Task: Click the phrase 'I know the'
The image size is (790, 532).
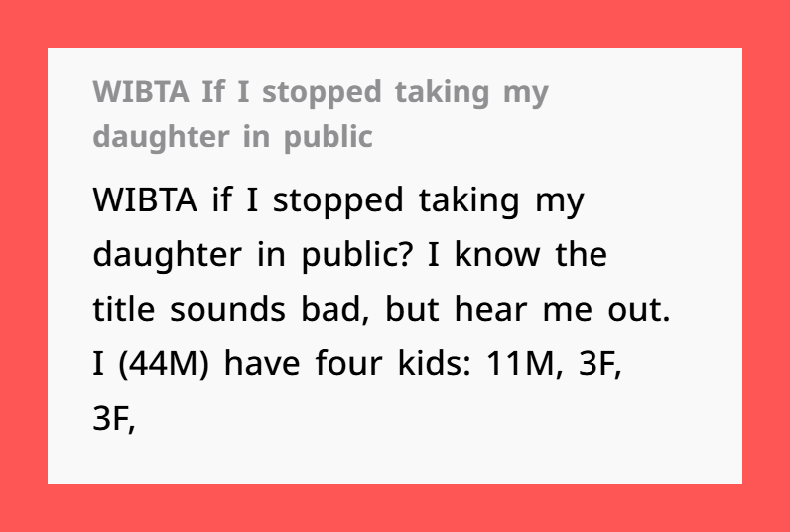Action: click(517, 254)
